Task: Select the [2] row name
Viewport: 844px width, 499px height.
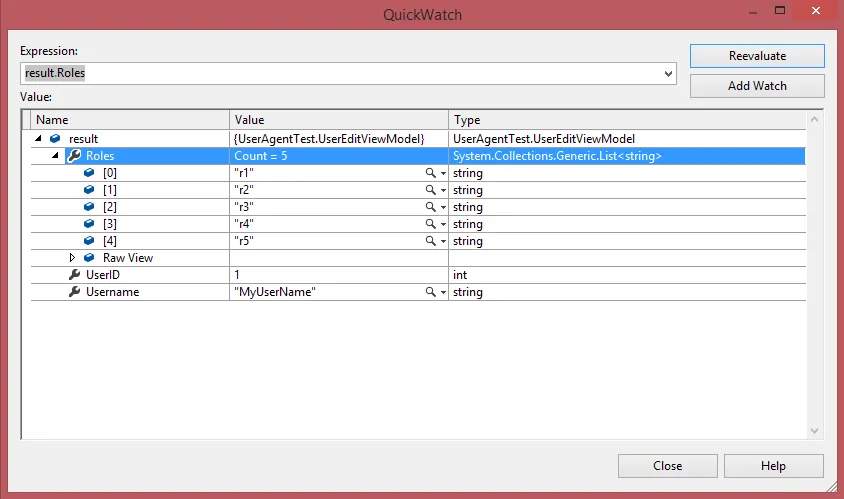Action: [x=110, y=207]
